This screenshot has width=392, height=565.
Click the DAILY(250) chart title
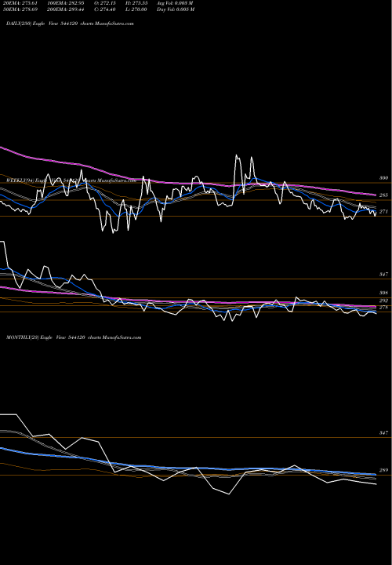(x=70, y=24)
